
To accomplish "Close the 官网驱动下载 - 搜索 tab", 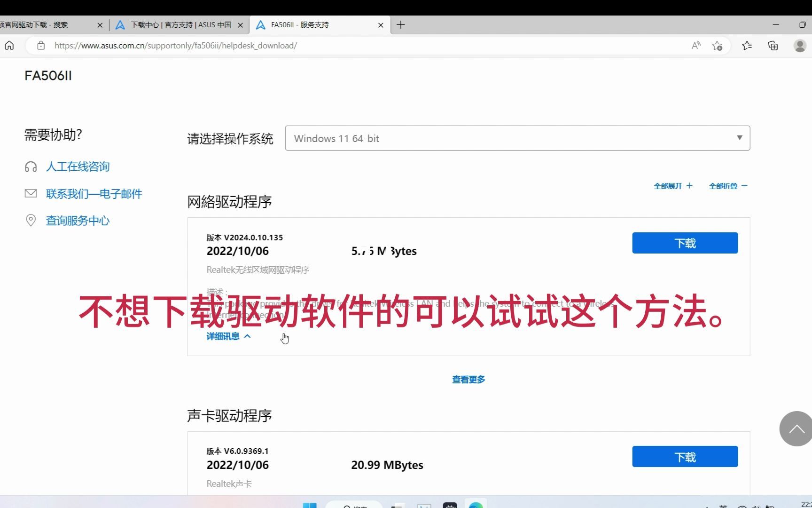I will (100, 25).
